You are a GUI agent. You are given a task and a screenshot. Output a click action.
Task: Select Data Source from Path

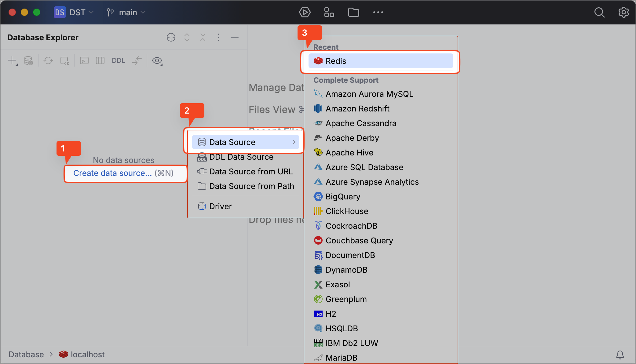pos(245,186)
